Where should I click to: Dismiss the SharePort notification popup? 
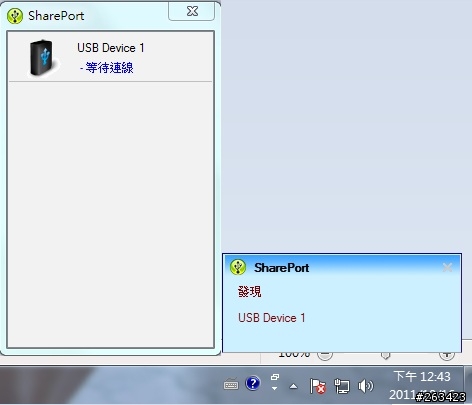tap(447, 267)
